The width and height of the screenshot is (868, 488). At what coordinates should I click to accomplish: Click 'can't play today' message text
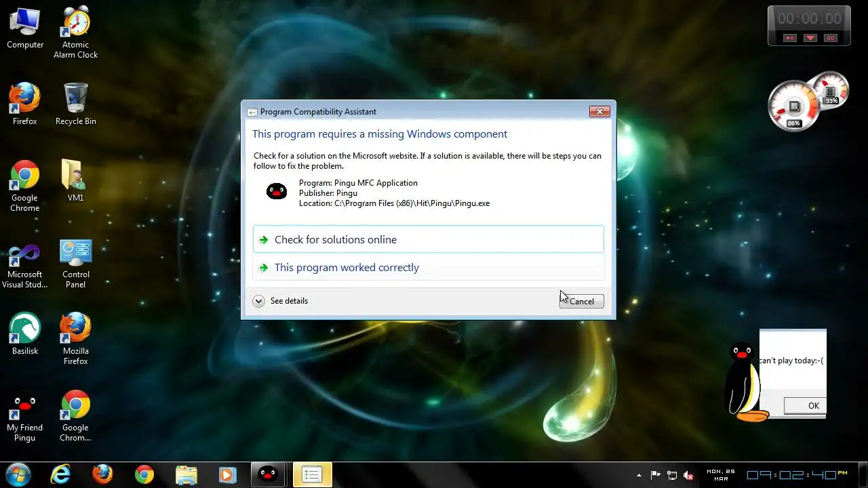(792, 361)
